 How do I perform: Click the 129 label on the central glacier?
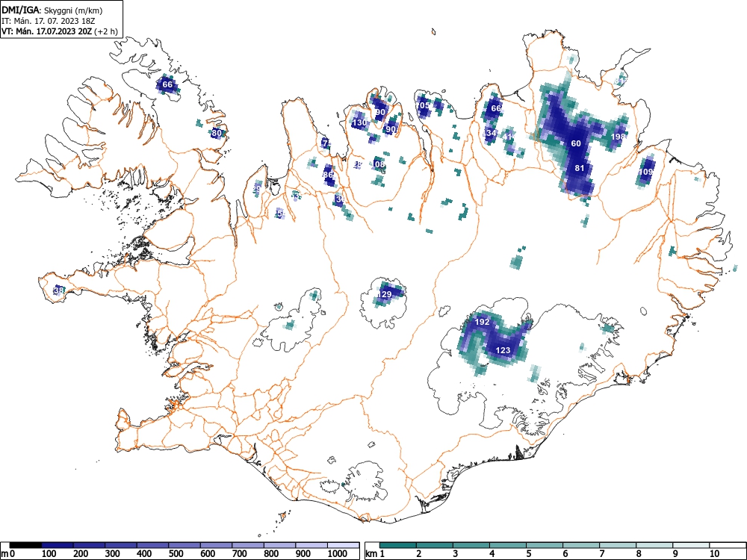point(385,294)
